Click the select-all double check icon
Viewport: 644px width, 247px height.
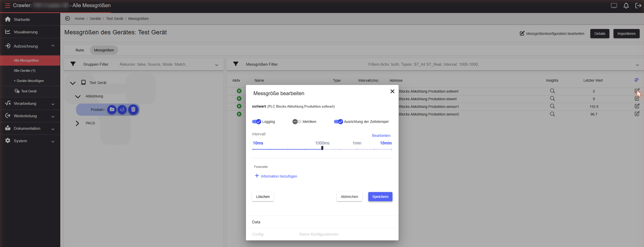pyautogui.click(x=636, y=80)
